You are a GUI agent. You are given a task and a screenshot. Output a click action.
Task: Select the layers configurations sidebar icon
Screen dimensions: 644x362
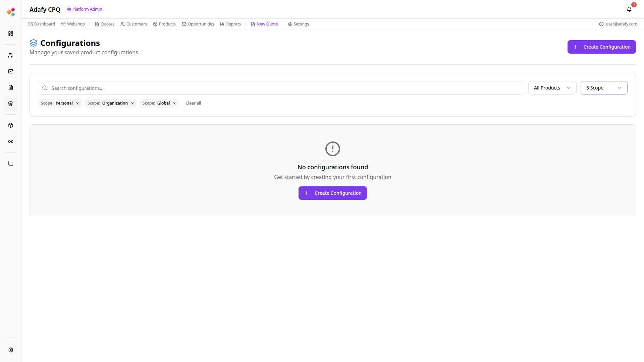tap(11, 104)
